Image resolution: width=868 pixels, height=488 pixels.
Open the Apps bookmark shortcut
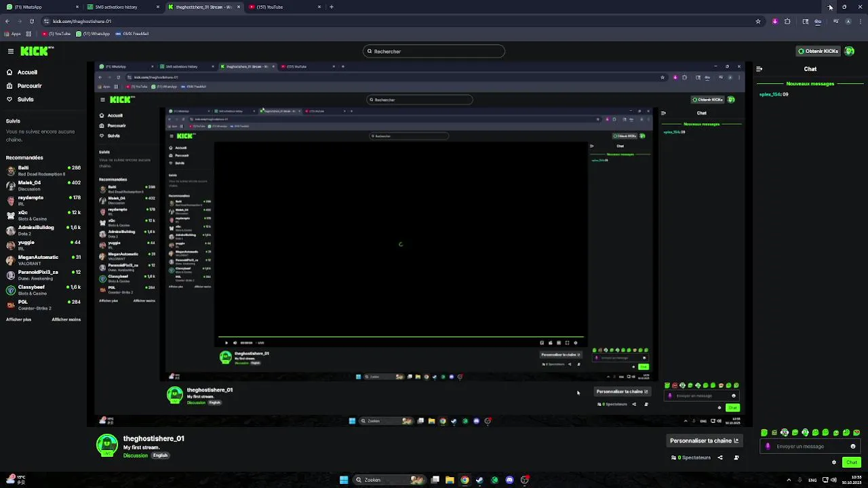(13, 34)
